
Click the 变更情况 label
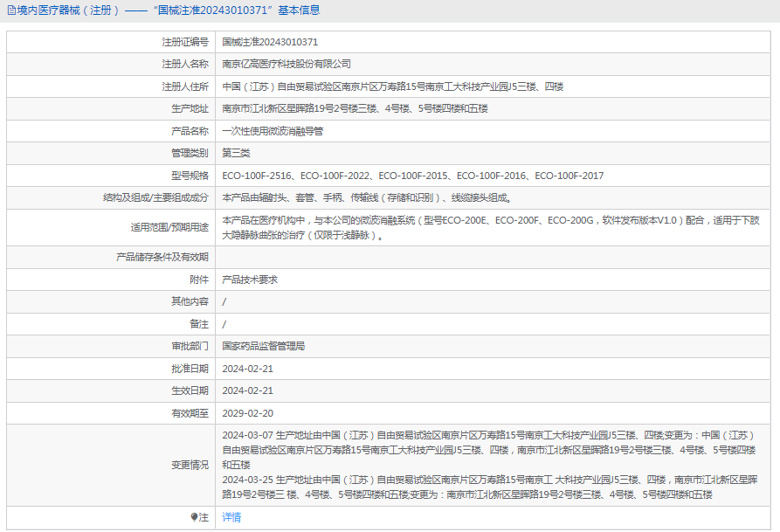[x=190, y=465]
